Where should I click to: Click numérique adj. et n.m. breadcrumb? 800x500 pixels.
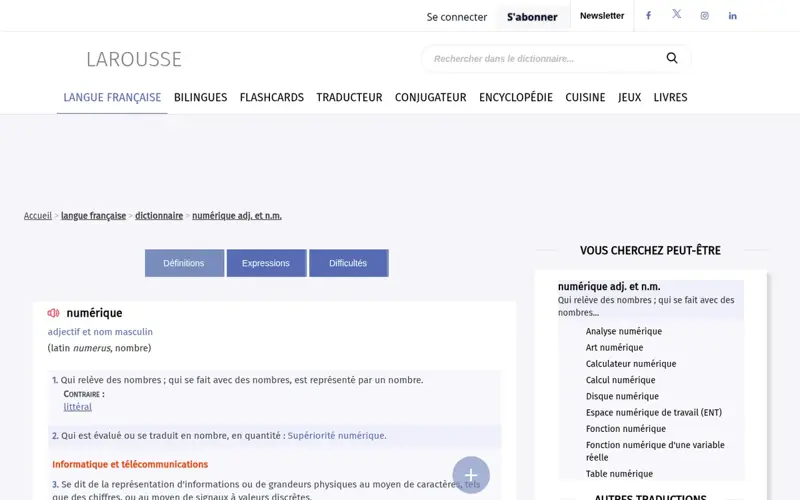(x=237, y=216)
